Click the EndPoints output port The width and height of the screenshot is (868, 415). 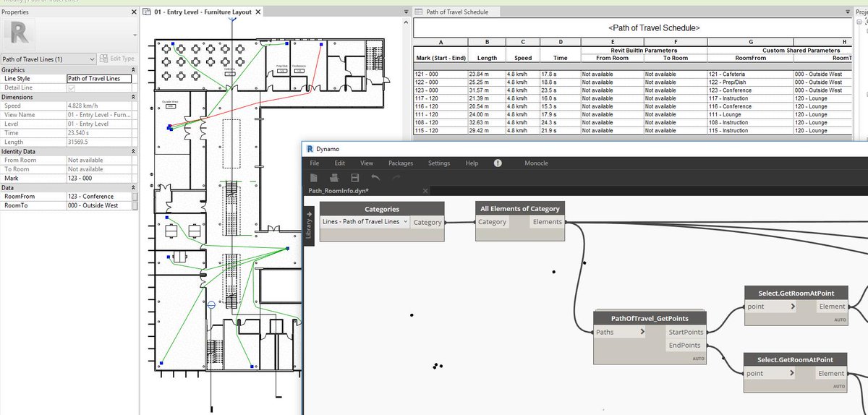[x=686, y=346]
